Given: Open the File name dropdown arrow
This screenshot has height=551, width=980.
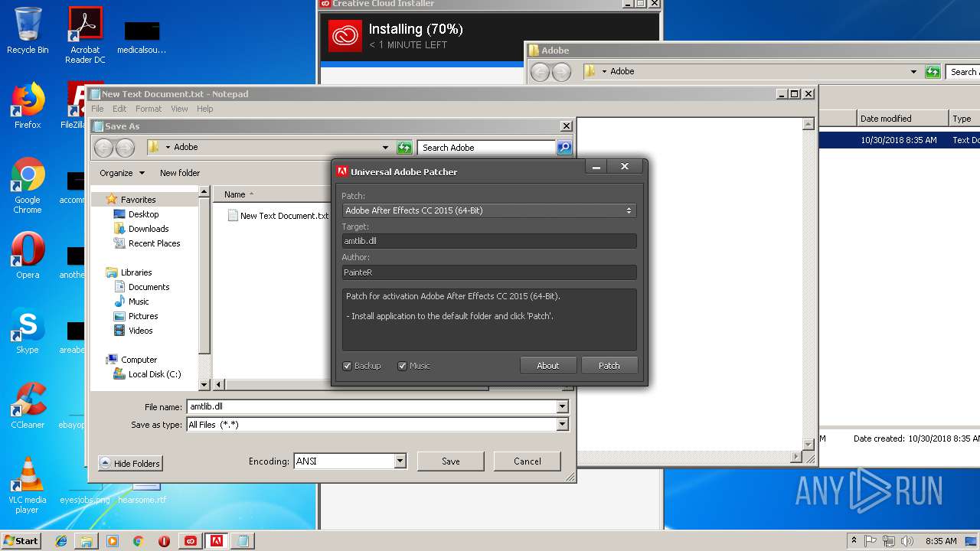Looking at the screenshot, I should point(563,407).
